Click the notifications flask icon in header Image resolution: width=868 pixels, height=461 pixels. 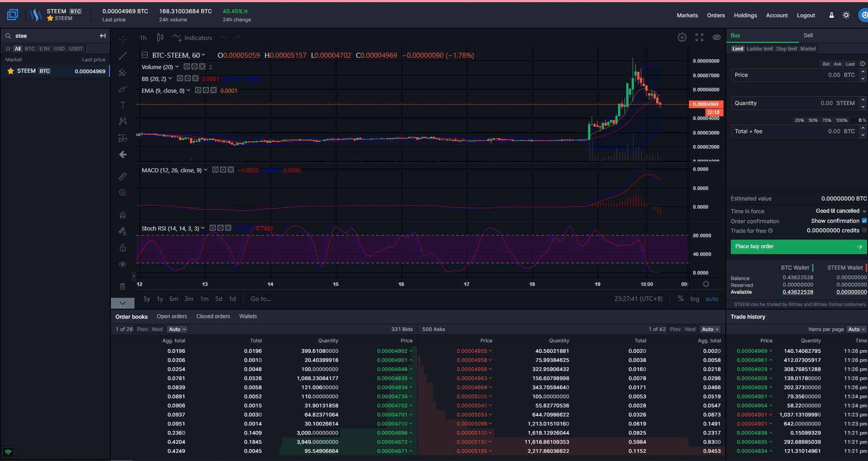point(832,15)
